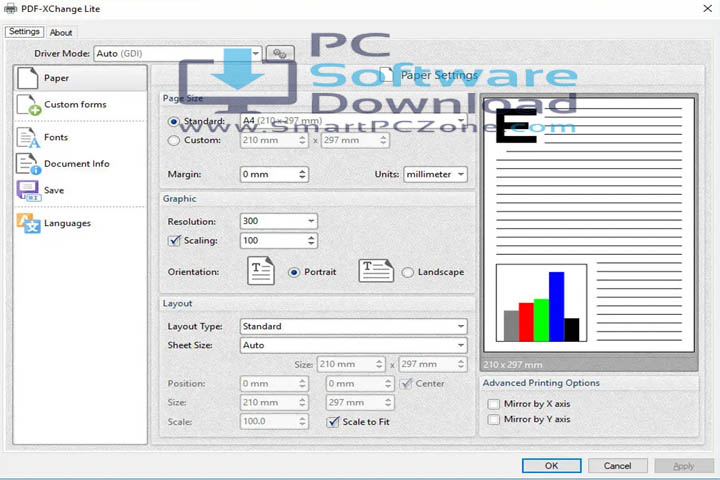Toggle the Scaling checkbox

click(x=174, y=241)
